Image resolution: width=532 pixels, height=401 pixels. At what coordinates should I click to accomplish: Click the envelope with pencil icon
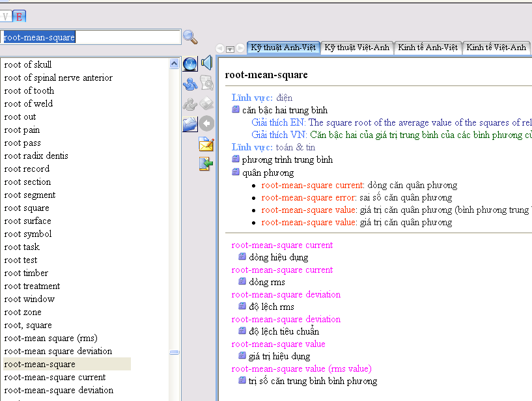click(206, 144)
